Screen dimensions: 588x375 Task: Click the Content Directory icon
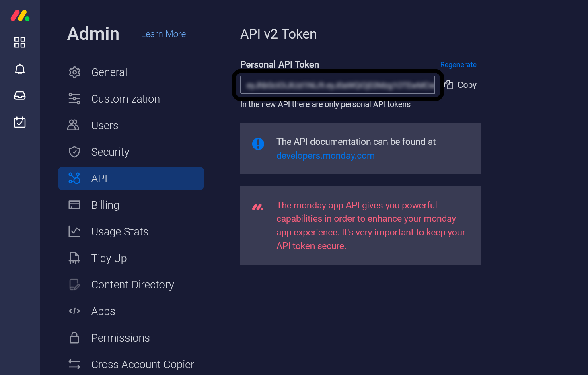tap(74, 284)
